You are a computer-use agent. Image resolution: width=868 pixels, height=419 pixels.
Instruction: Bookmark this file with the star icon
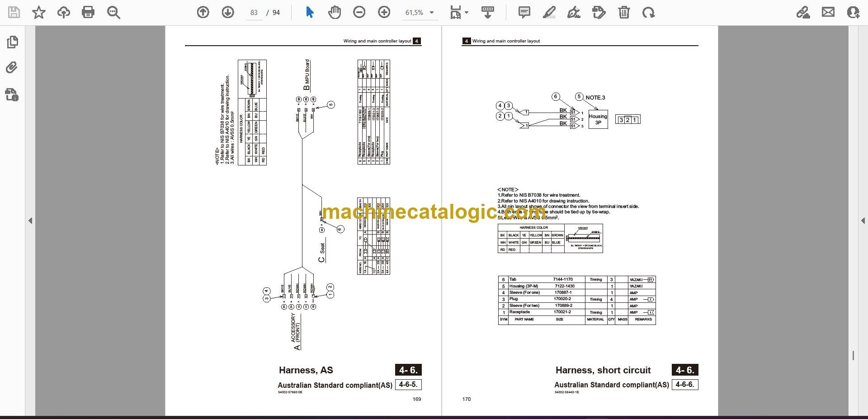39,12
